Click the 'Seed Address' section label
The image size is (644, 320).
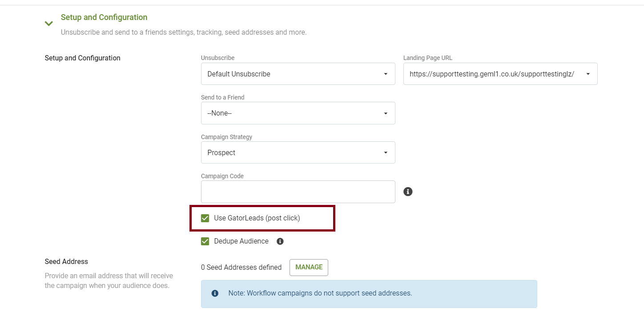click(66, 261)
